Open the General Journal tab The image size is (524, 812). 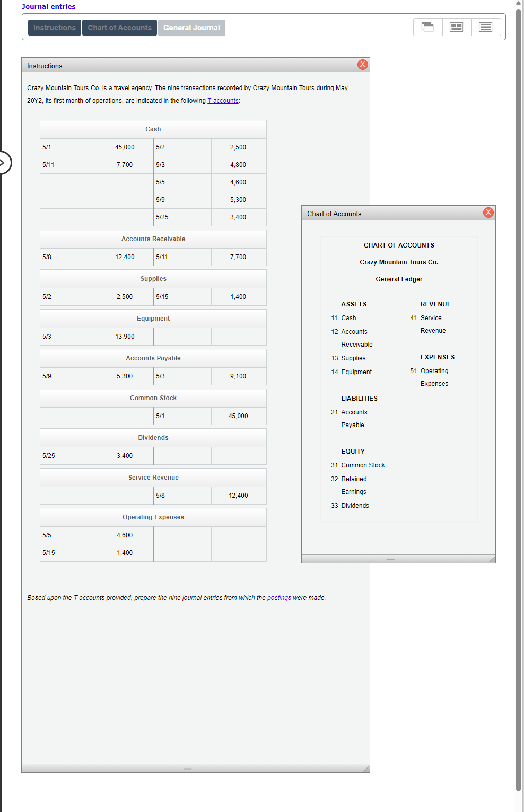pos(191,27)
